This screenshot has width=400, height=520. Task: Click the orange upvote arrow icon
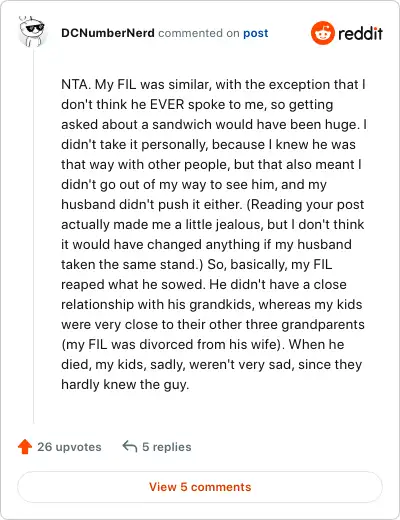click(x=25, y=447)
